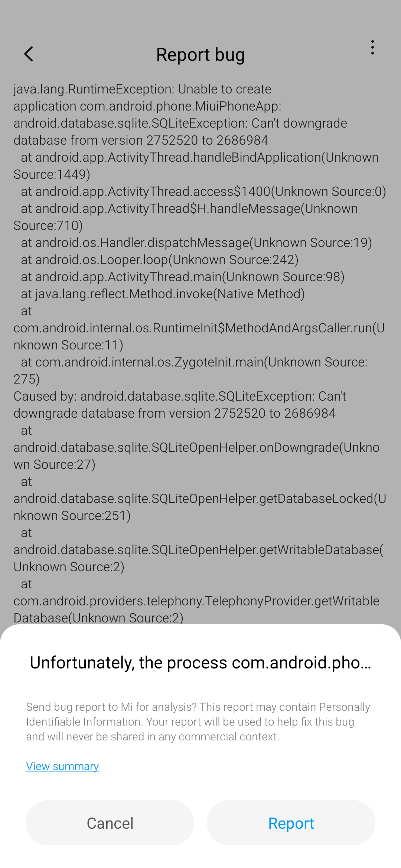Tap the 'Caused by: android.database.sqlite.SQLiteException' line
Screen dimensions: 401x868
click(x=180, y=397)
